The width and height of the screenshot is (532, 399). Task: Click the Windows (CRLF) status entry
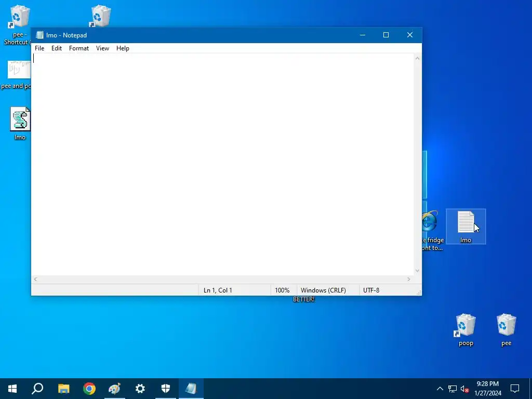click(x=323, y=290)
